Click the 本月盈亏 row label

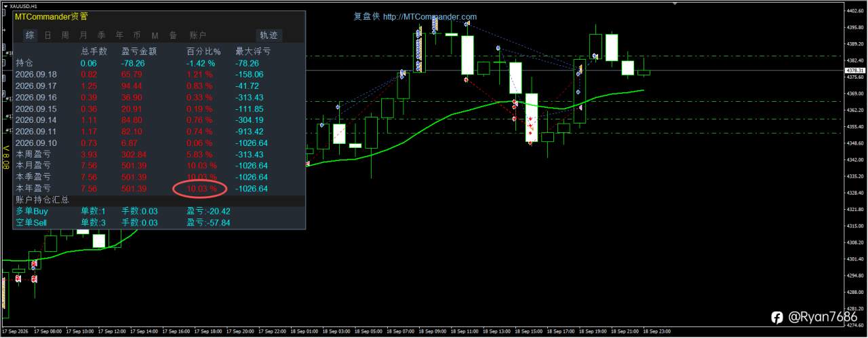(x=33, y=166)
